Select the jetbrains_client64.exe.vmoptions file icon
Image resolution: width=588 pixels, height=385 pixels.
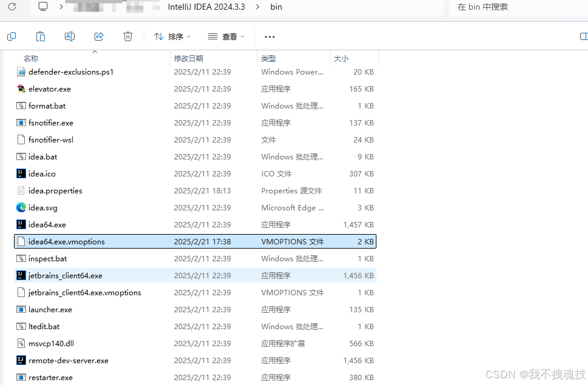click(x=21, y=292)
